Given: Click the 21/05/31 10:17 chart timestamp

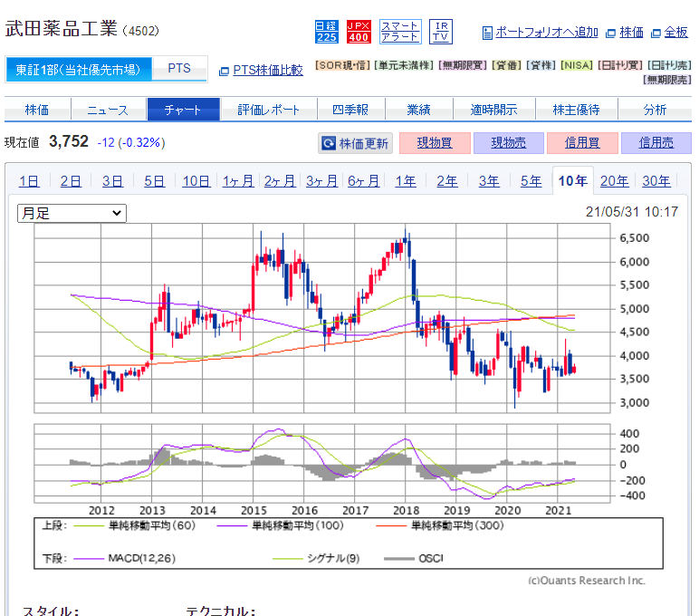Looking at the screenshot, I should 632,212.
